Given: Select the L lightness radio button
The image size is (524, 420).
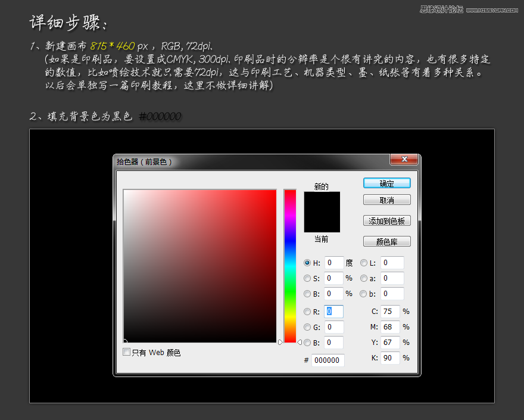Looking at the screenshot, I should coord(364,263).
